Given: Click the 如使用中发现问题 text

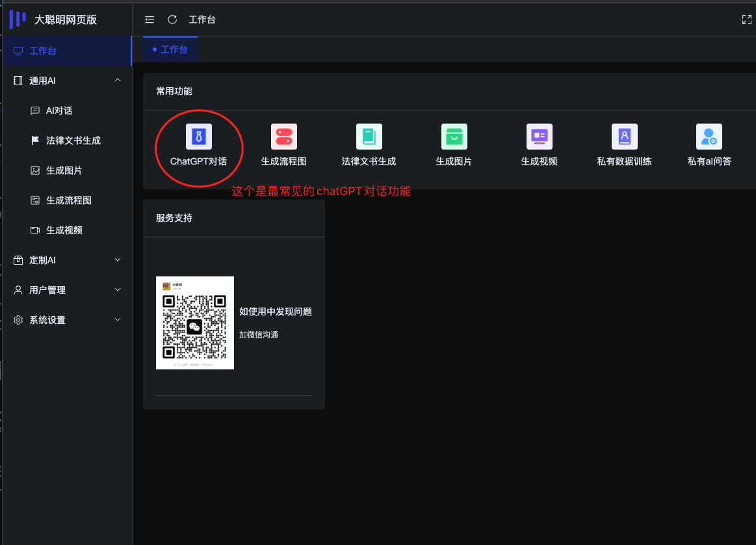Looking at the screenshot, I should (x=276, y=312).
